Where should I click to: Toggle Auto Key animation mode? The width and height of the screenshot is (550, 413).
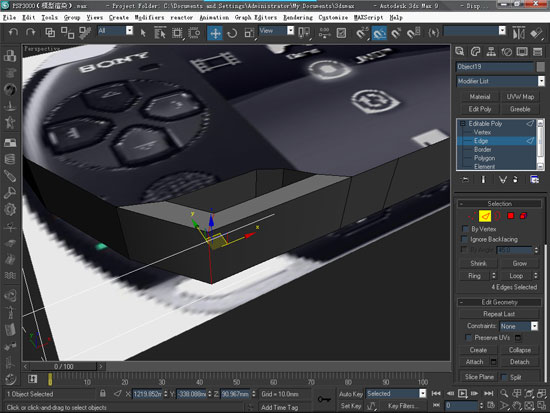(350, 394)
